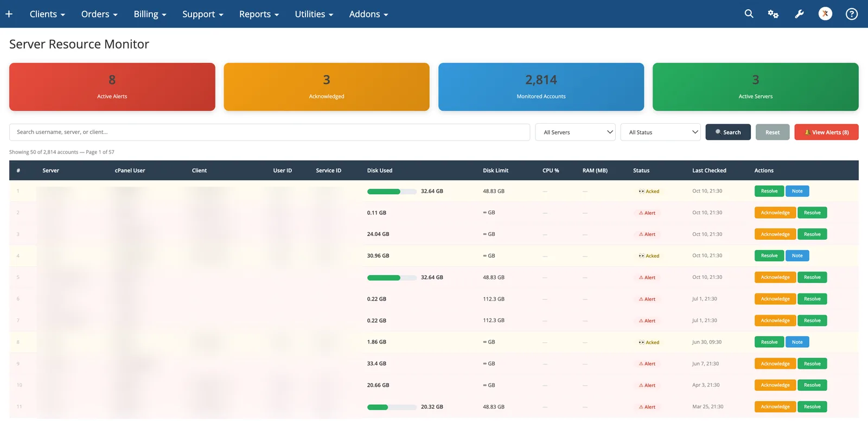The width and height of the screenshot is (868, 421).
Task: Open the All Status filter dropdown
Action: [x=661, y=132]
